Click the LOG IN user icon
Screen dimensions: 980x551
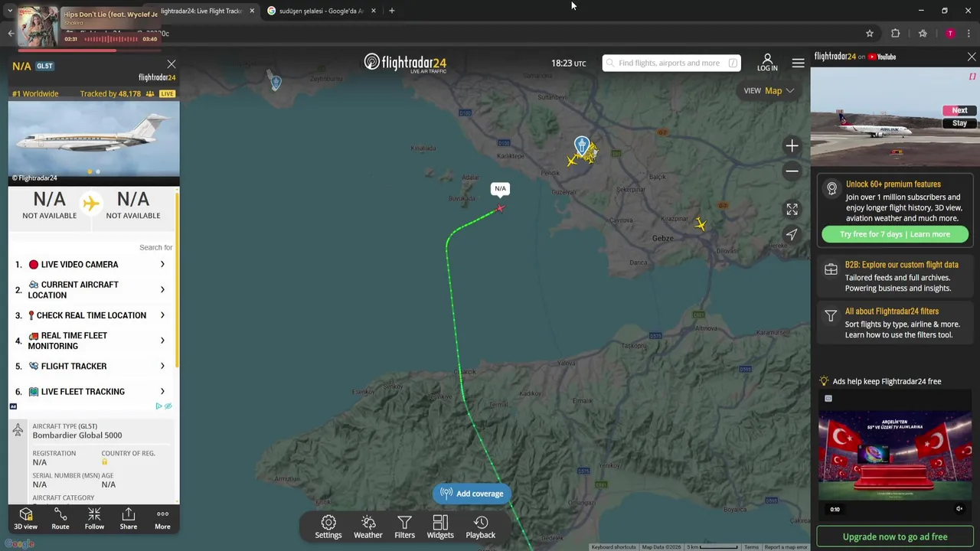pos(767,63)
